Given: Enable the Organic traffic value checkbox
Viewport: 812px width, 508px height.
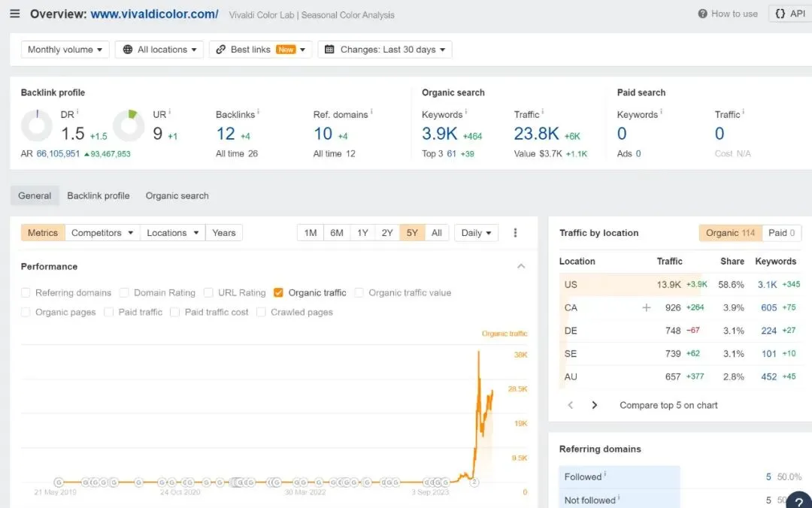Looking at the screenshot, I should (359, 292).
